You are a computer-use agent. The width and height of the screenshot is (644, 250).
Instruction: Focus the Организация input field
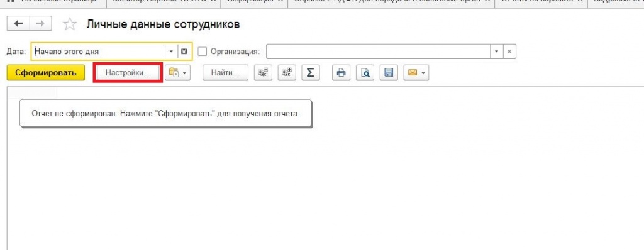click(x=378, y=52)
